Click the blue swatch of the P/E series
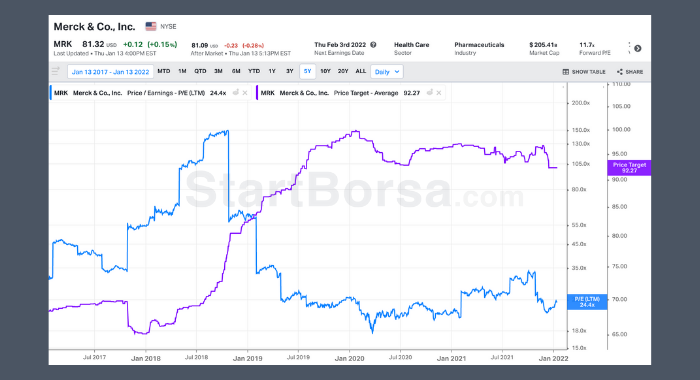The image size is (700, 380). point(50,93)
